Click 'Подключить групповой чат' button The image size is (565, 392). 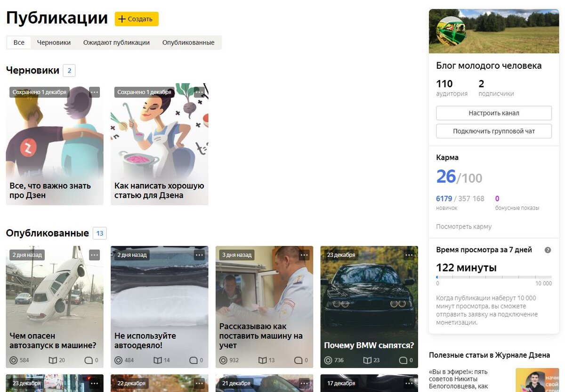coord(494,131)
